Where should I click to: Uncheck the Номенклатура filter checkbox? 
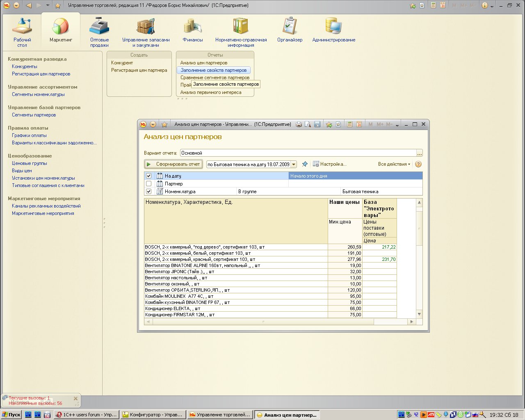[x=149, y=192]
